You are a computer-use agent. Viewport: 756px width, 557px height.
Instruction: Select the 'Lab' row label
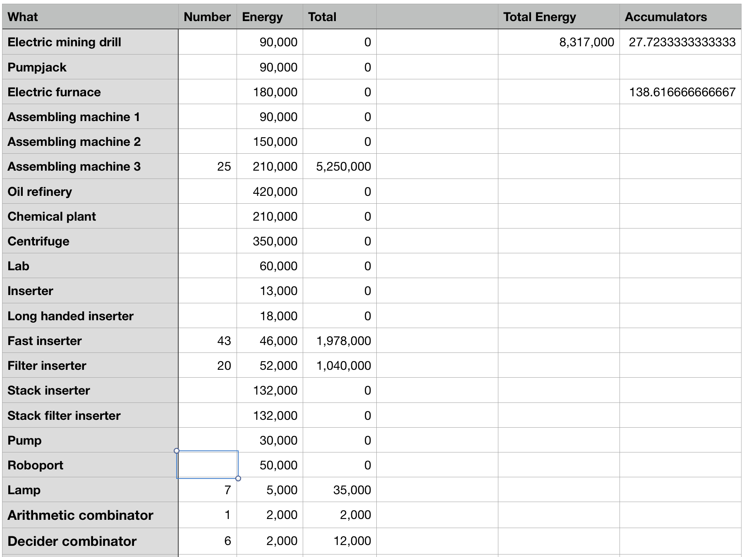pyautogui.click(x=90, y=266)
